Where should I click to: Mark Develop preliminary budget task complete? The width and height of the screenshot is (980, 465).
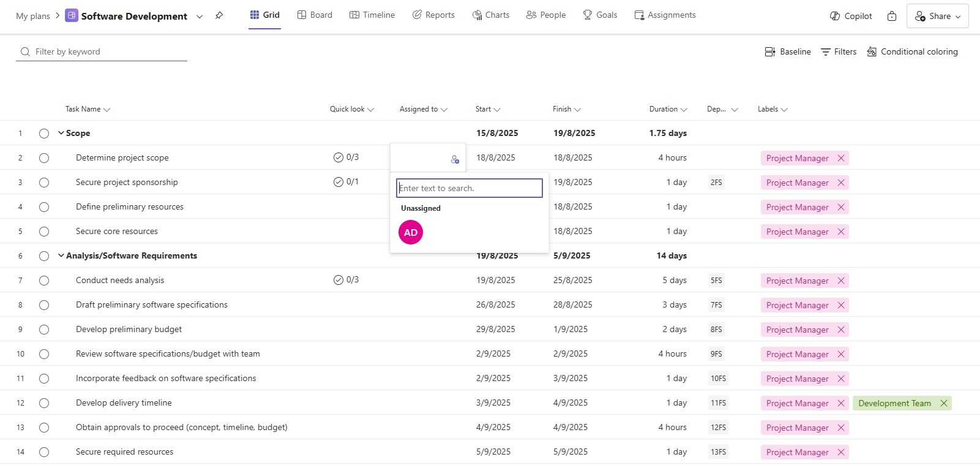44,330
